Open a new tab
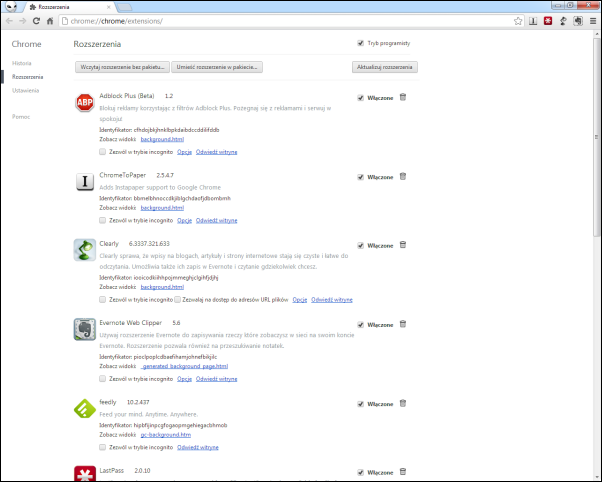Image resolution: width=602 pixels, height=482 pixels. tap(124, 7)
